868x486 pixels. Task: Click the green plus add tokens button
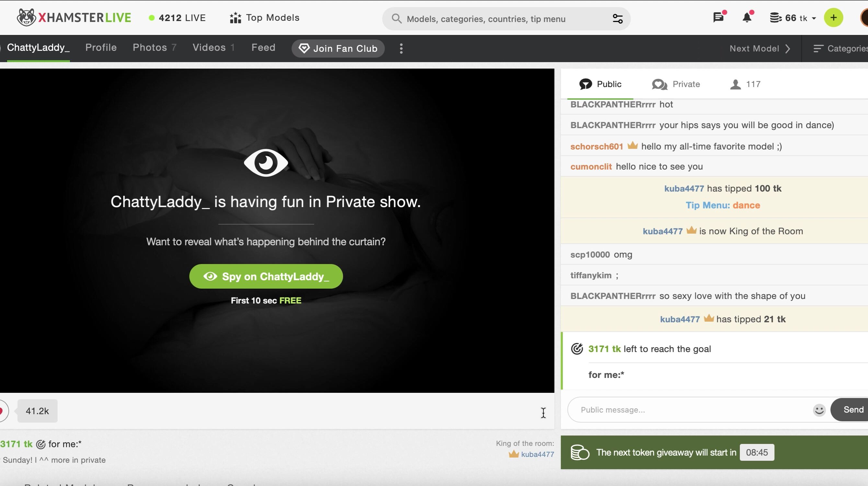[833, 17]
